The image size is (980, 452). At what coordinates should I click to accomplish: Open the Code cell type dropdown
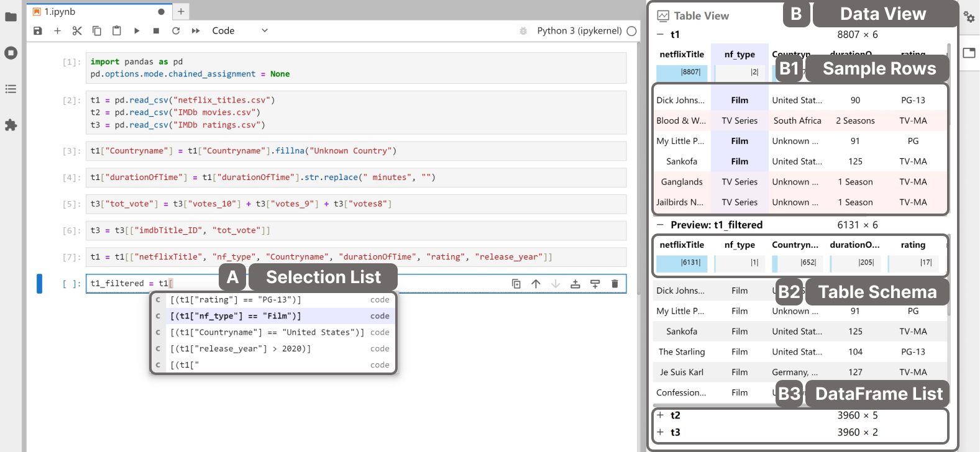pyautogui.click(x=239, y=30)
